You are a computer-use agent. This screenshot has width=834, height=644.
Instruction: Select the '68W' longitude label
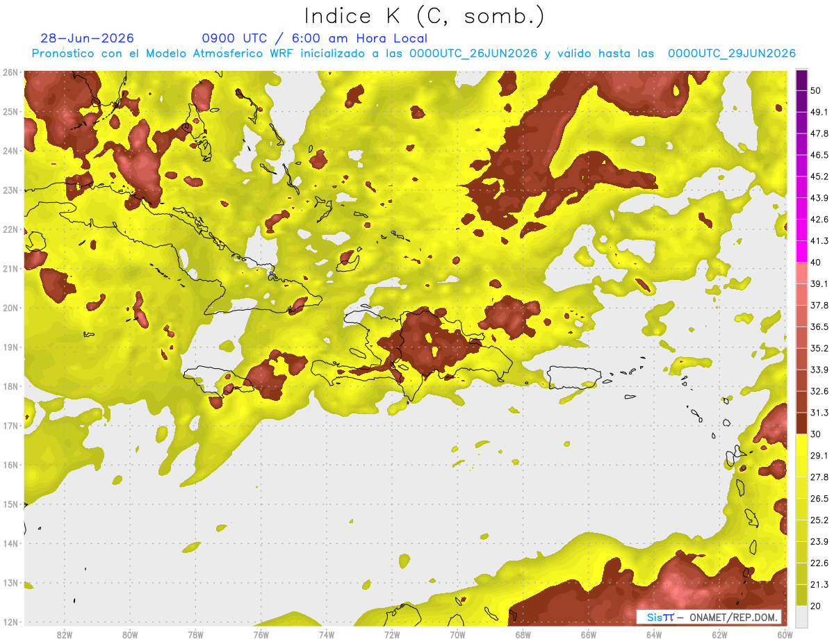pos(523,635)
